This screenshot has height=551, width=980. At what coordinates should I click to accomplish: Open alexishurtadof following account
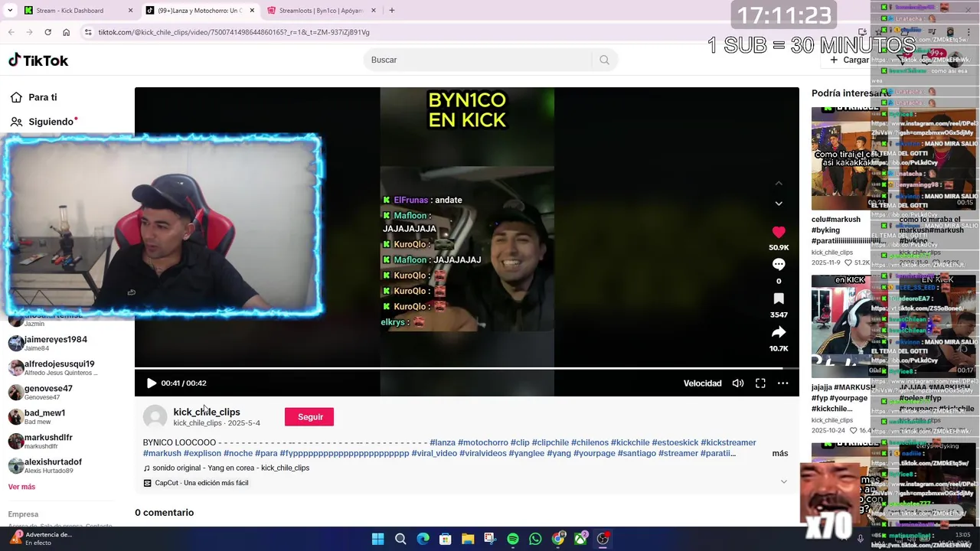point(53,465)
